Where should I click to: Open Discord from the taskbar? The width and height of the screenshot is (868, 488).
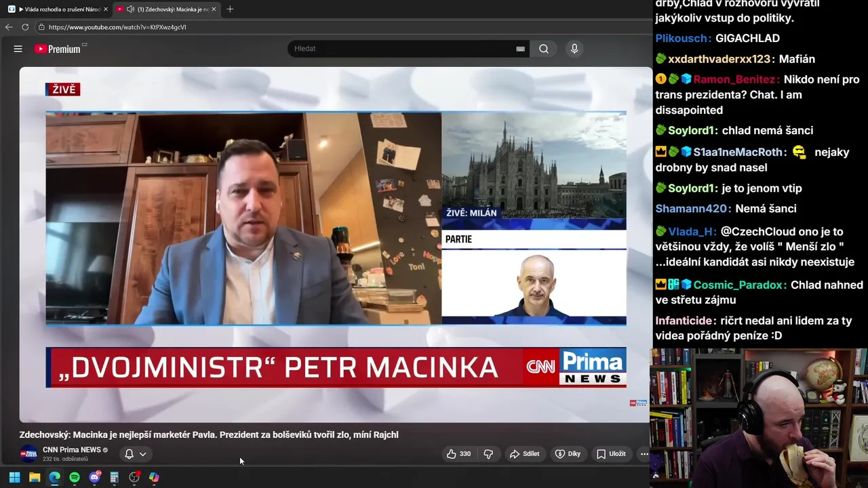[94, 477]
